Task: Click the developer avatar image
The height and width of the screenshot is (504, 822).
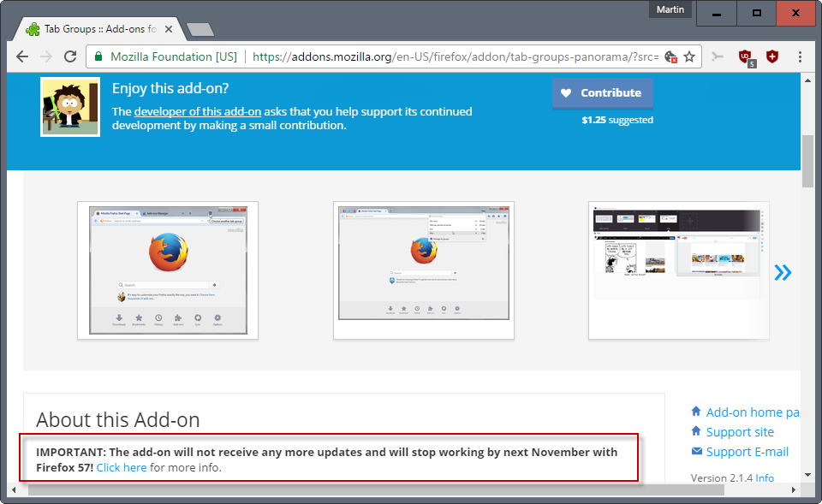Action: [70, 107]
